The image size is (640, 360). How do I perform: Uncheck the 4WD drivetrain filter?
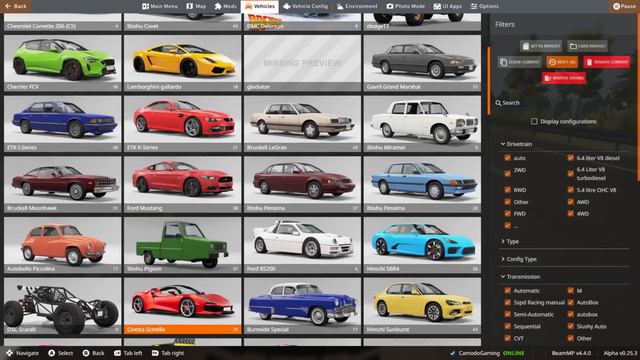(x=571, y=213)
